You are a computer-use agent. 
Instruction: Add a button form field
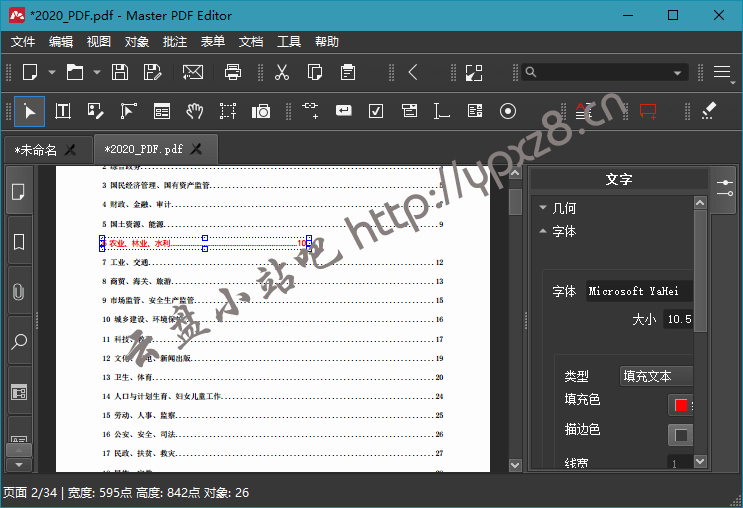point(344,111)
